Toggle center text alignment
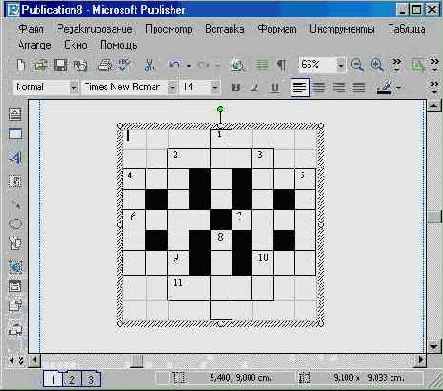 coord(319,88)
